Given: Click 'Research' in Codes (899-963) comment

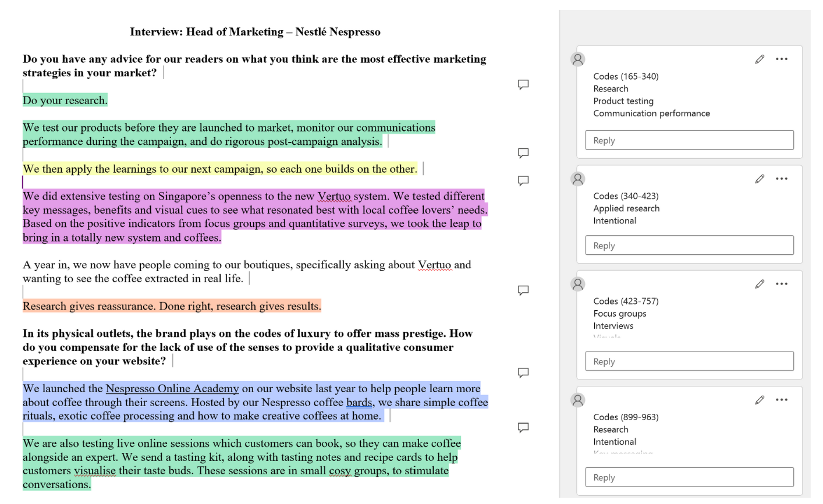Looking at the screenshot, I should [x=611, y=430].
